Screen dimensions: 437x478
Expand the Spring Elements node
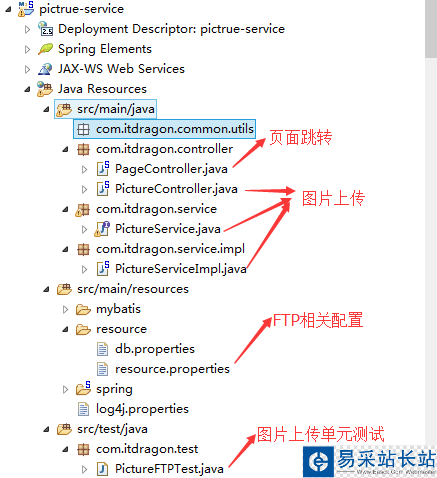[27, 50]
